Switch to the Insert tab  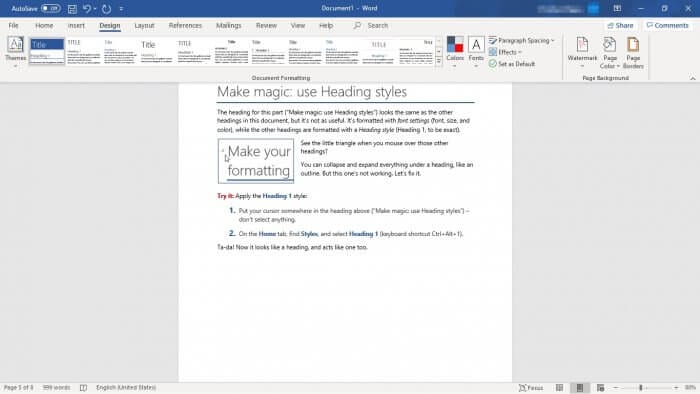76,25
